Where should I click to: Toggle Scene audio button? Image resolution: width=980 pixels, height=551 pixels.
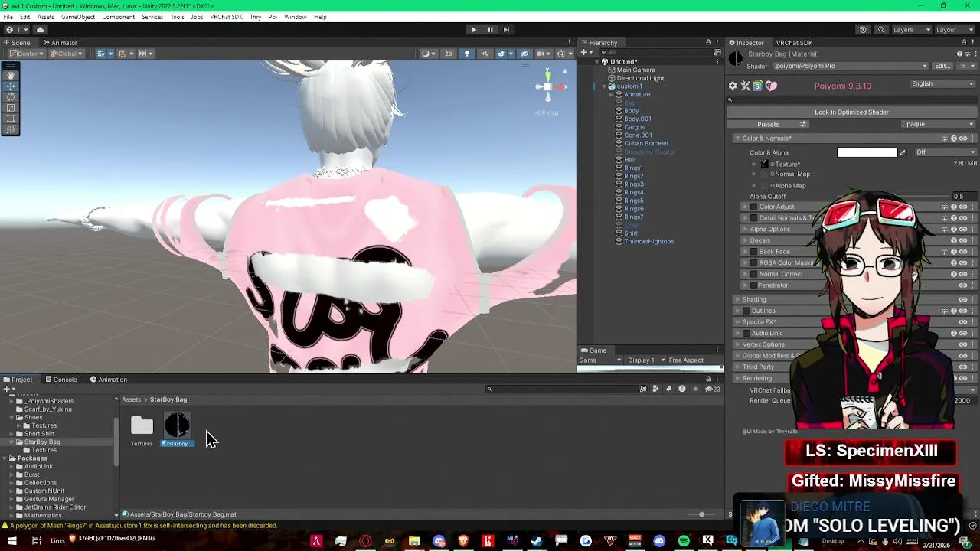pyautogui.click(x=485, y=54)
